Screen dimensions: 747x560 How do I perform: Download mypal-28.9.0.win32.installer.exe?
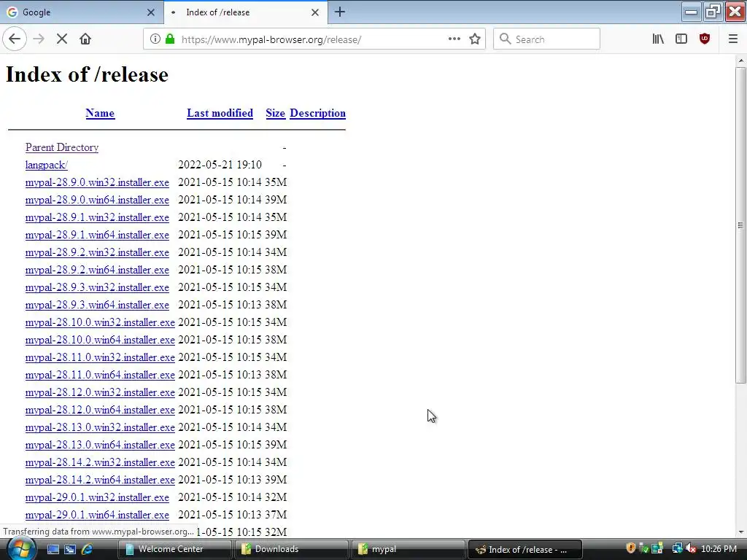coord(97,182)
